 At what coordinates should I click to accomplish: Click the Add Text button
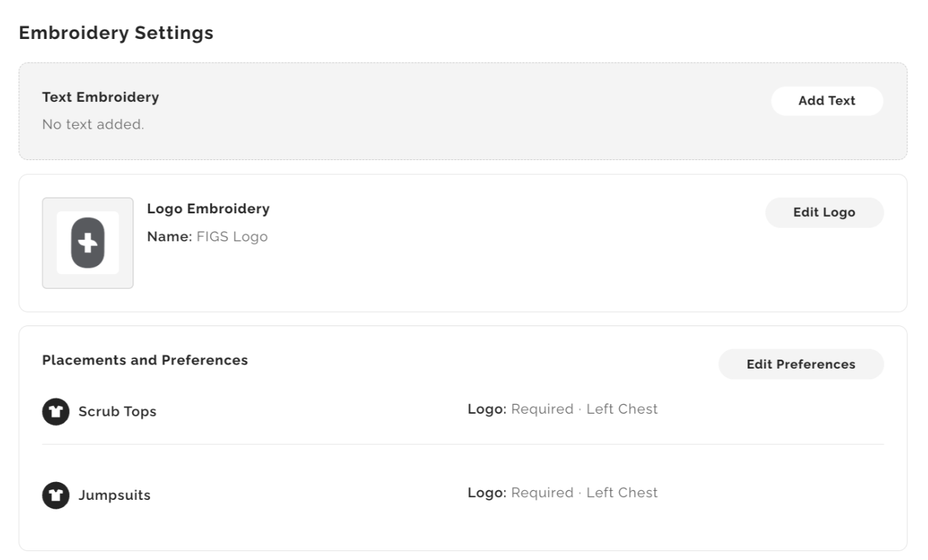tap(827, 101)
